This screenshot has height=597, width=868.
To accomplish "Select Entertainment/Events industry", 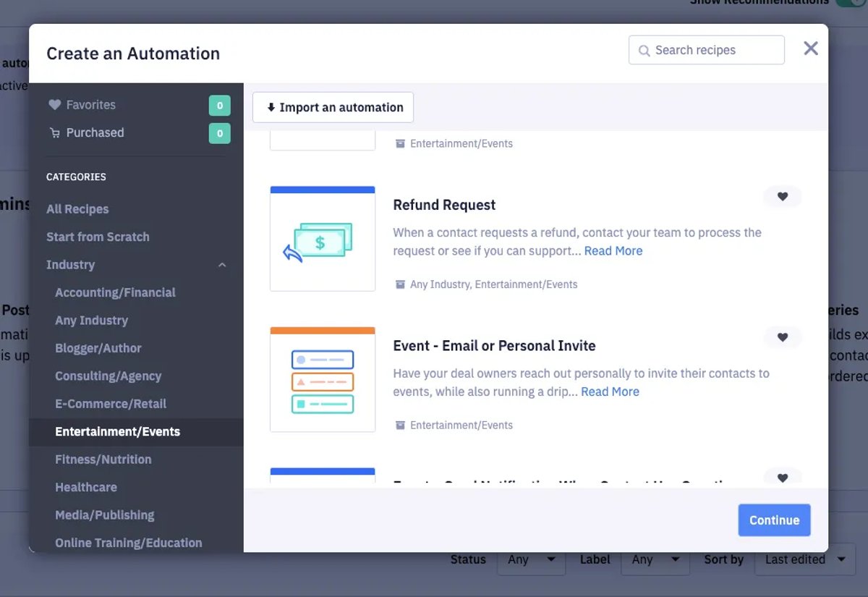I will (x=117, y=432).
